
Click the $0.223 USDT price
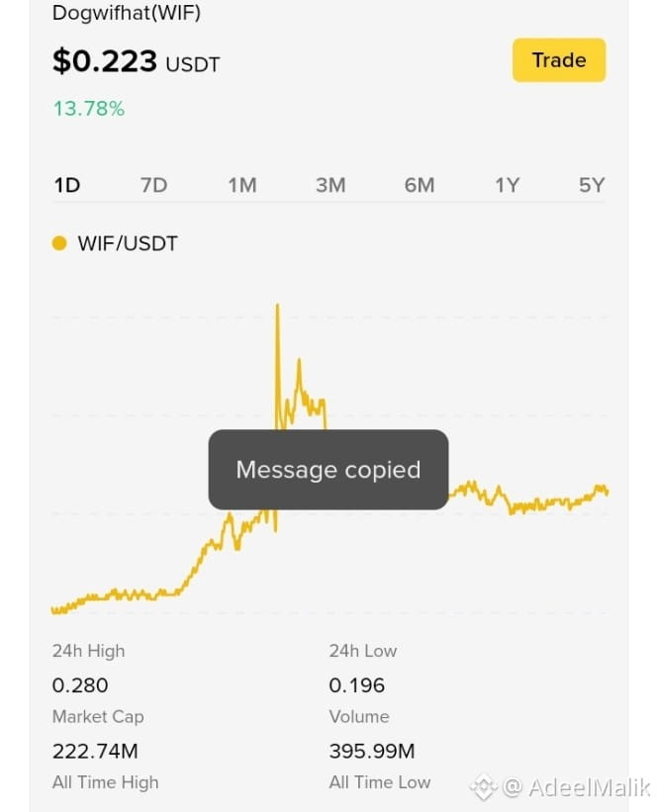(x=136, y=61)
